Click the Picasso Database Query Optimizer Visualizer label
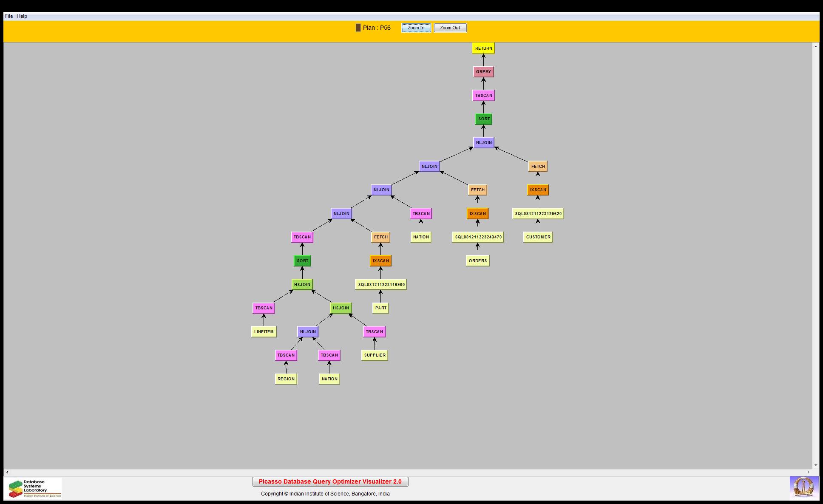Viewport: 823px width, 504px height. pyautogui.click(x=330, y=481)
